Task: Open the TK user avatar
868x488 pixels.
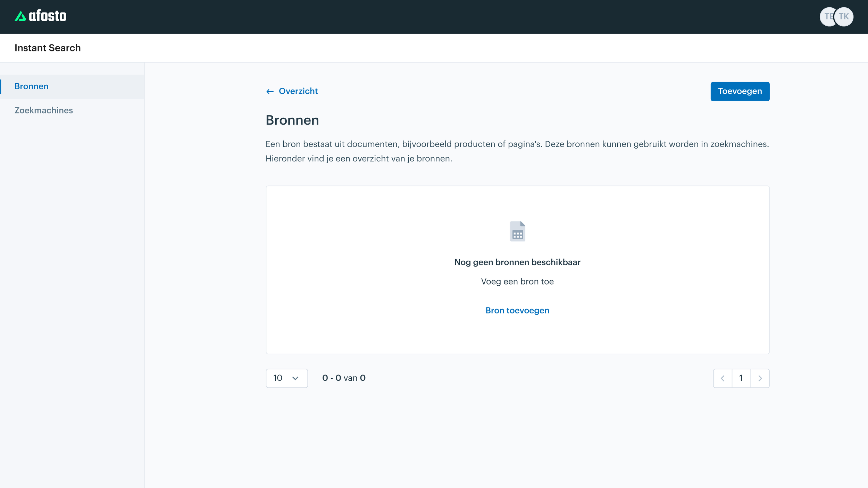Action: pyautogui.click(x=844, y=17)
